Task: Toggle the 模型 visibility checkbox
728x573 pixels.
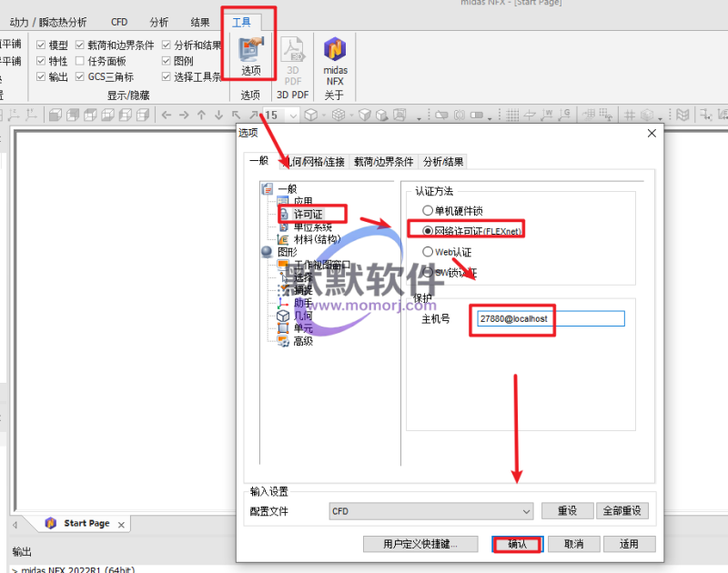Action: (x=41, y=45)
